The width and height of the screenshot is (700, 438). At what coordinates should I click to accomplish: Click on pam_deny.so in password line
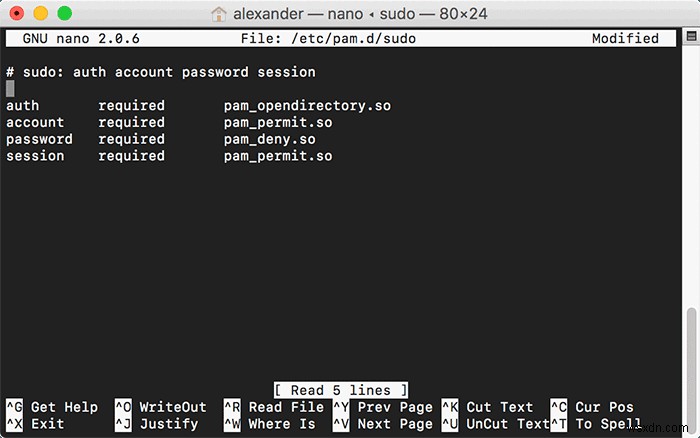coord(269,139)
